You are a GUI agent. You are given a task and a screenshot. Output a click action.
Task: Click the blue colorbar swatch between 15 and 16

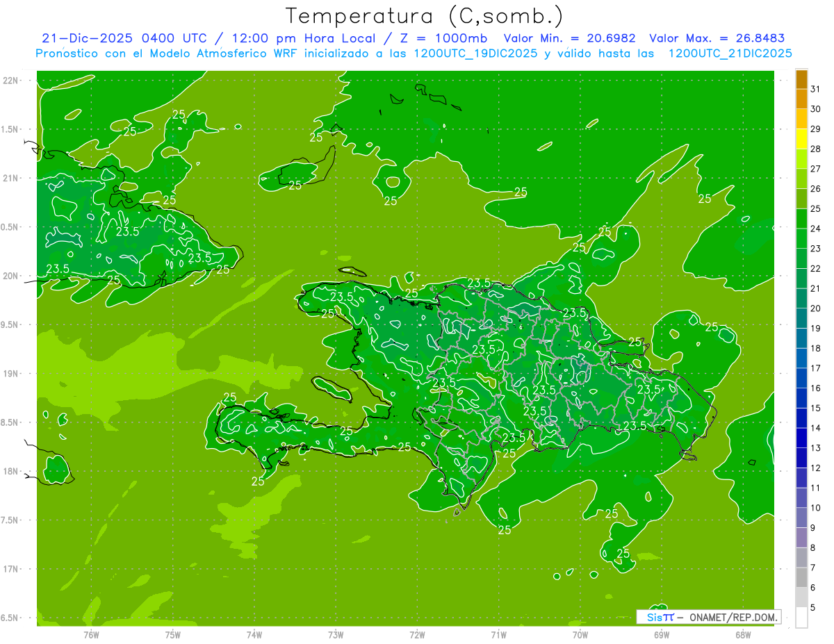[801, 398]
